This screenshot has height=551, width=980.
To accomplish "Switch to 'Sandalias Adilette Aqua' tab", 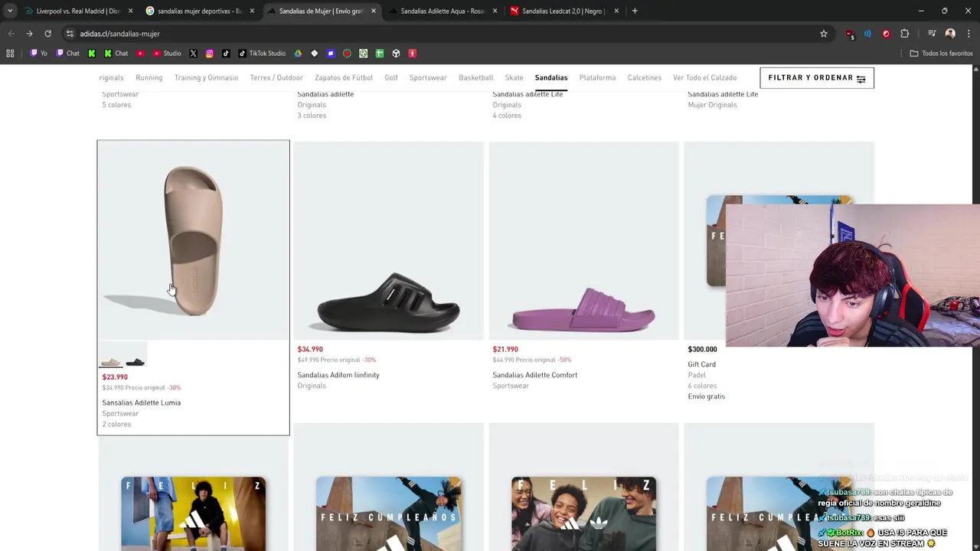I will pyautogui.click(x=442, y=11).
